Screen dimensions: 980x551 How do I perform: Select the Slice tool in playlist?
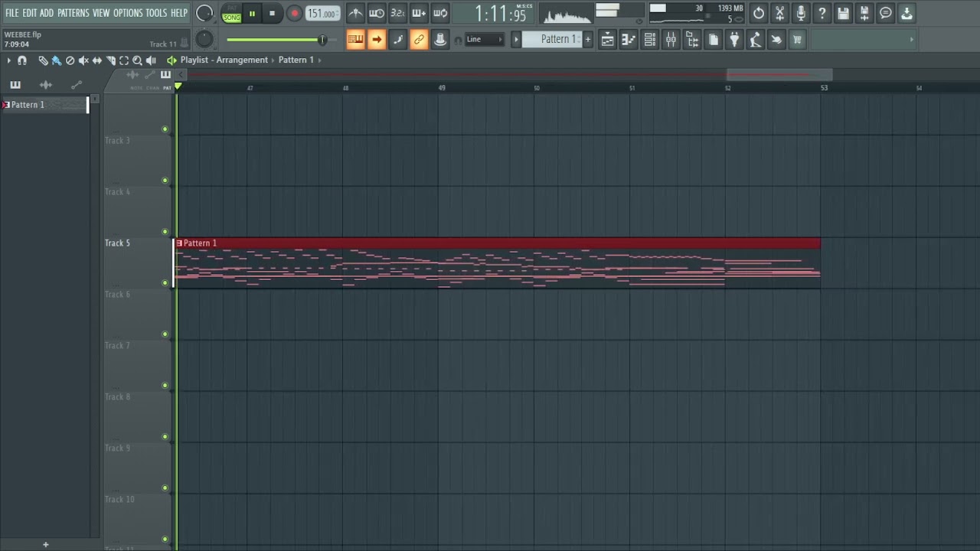110,60
